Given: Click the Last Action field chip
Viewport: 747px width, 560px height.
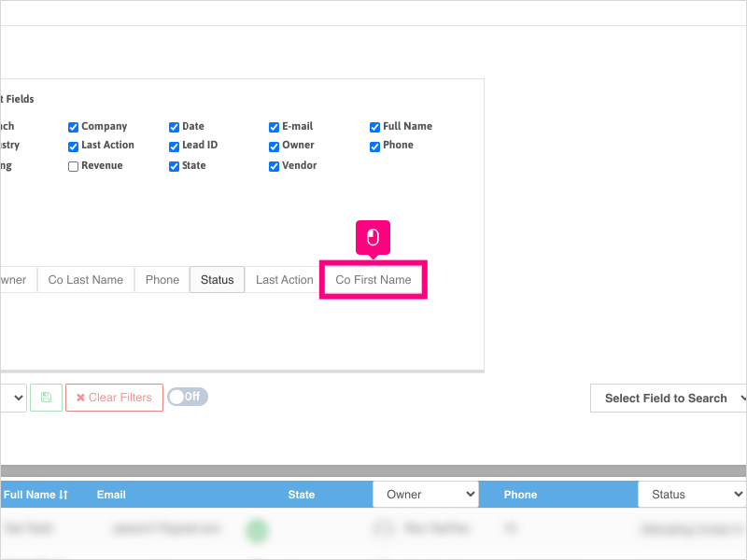Looking at the screenshot, I should [285, 279].
